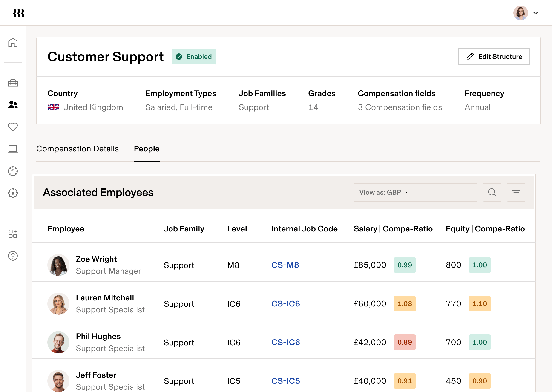
Task: Click the Edit Structure button
Action: pyautogui.click(x=494, y=57)
